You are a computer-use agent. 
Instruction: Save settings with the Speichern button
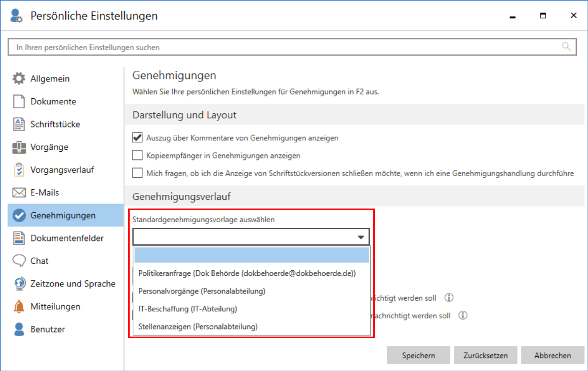point(418,355)
